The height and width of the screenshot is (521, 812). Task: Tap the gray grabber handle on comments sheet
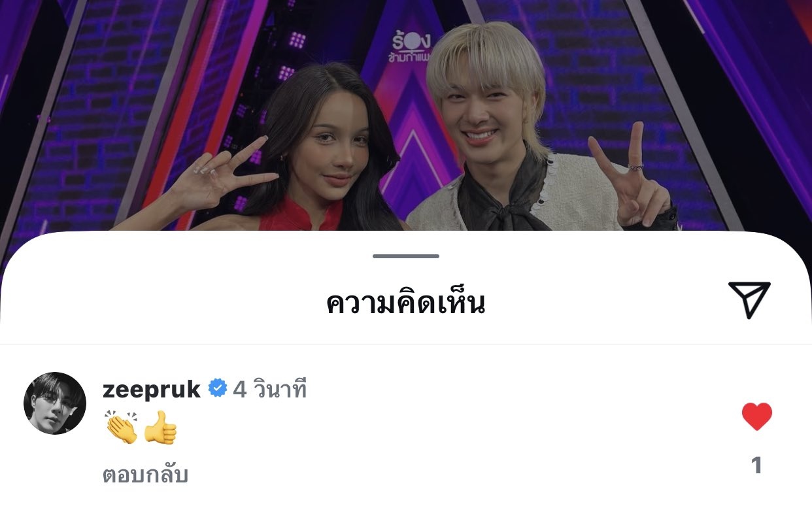click(x=406, y=256)
